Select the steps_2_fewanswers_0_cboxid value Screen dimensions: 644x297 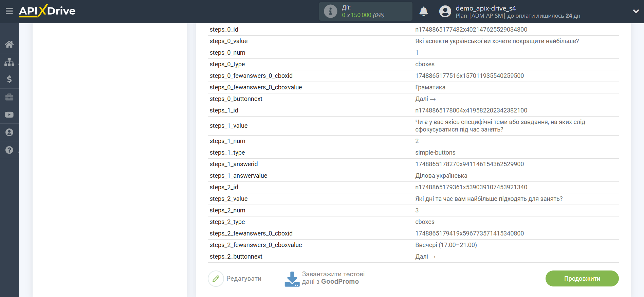[x=470, y=233]
